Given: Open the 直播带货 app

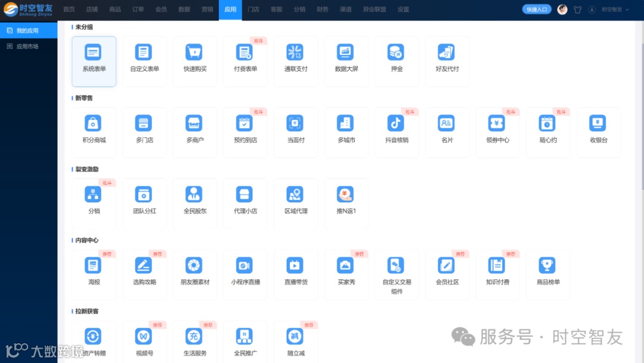Looking at the screenshot, I should [x=296, y=275].
